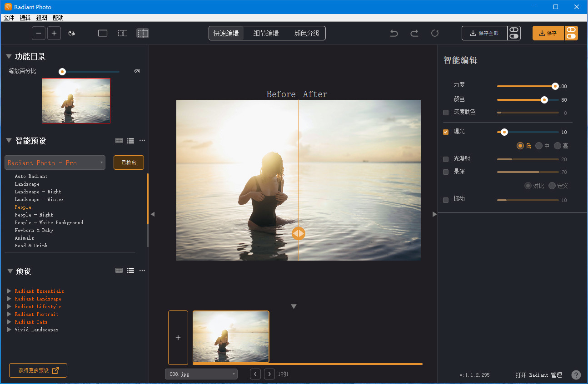Click the reset rotation icon on the toolbar
The width and height of the screenshot is (588, 384).
pos(434,33)
